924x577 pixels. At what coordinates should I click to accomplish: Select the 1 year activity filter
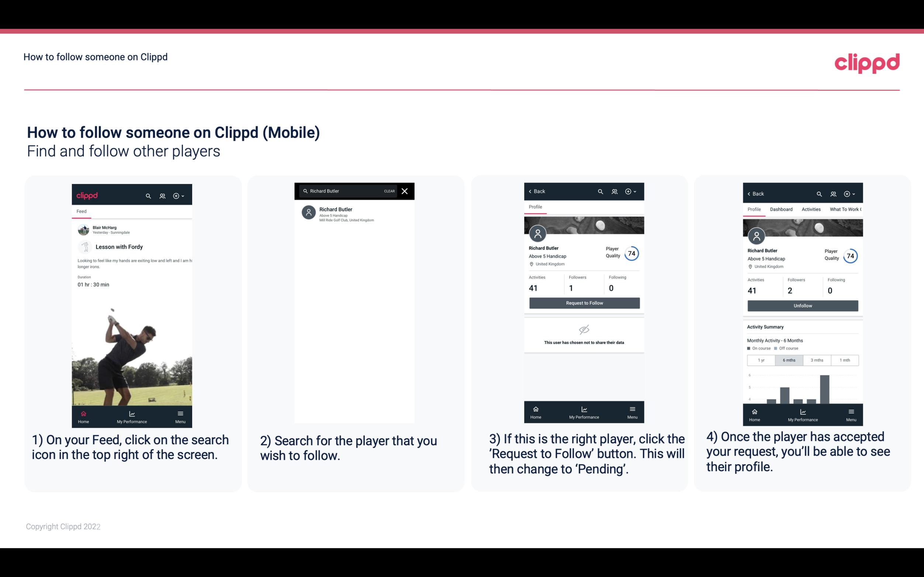(761, 359)
